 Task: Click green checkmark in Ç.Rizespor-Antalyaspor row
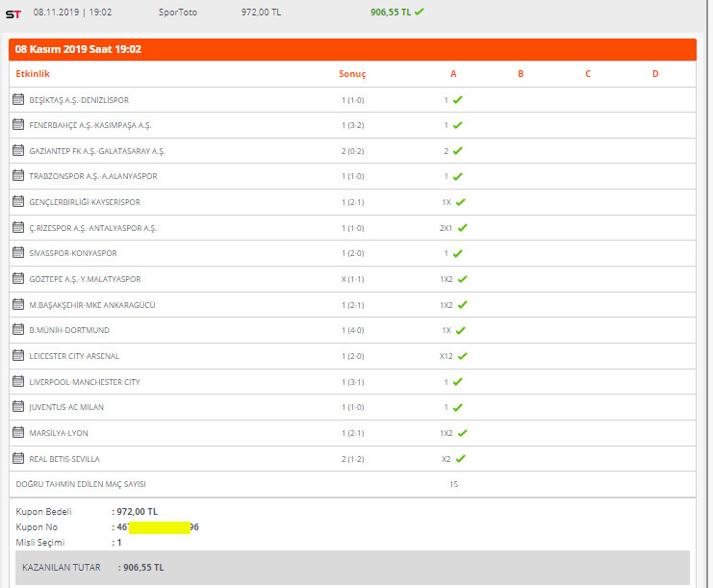point(463,227)
